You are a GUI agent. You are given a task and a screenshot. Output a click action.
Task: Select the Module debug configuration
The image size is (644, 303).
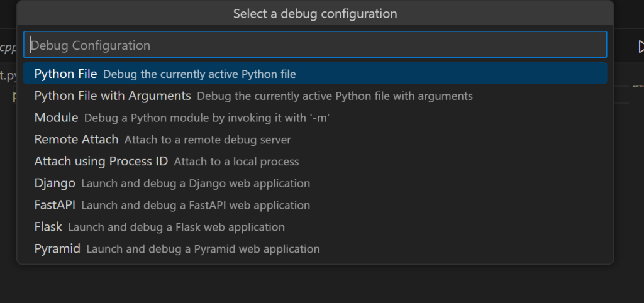point(315,118)
